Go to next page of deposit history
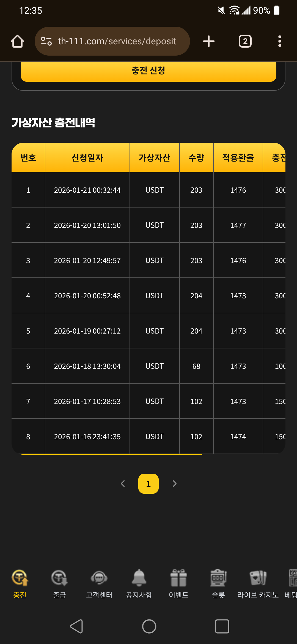The image size is (297, 644). click(x=174, y=484)
